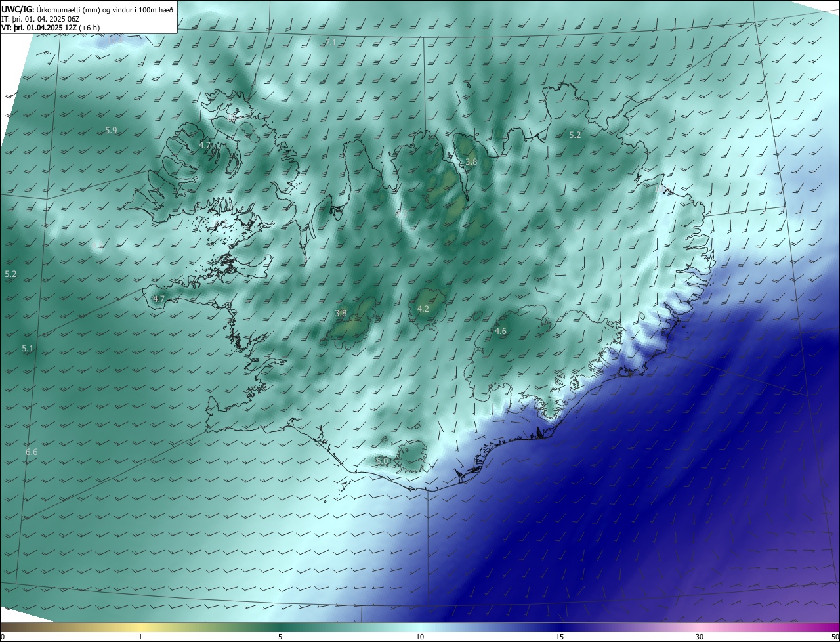Click the 5 tick label on the color scale

point(280,637)
